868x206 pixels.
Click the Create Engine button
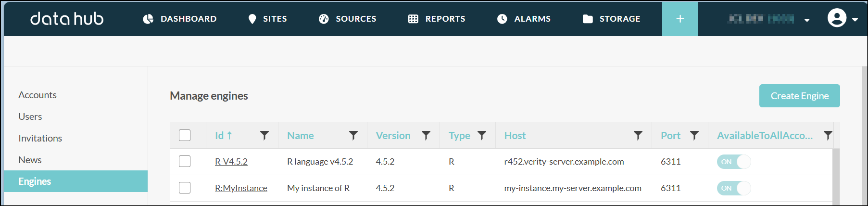pos(799,96)
